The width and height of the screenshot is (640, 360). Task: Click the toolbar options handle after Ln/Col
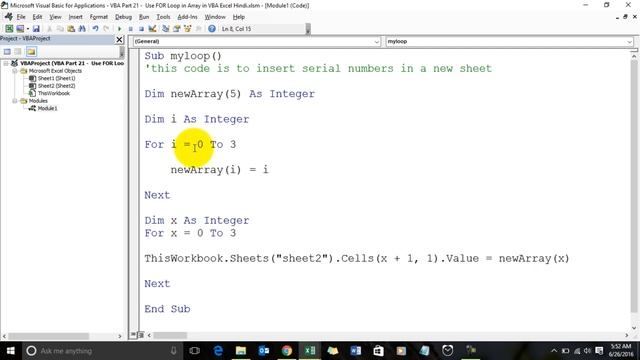tap(308, 29)
